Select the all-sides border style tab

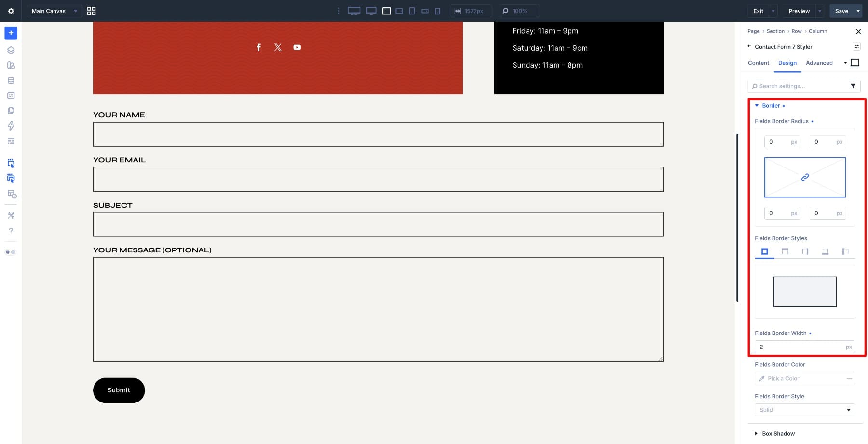pos(765,251)
